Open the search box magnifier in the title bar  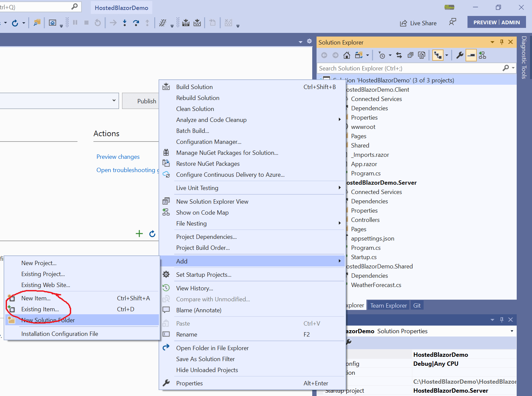tap(74, 6)
